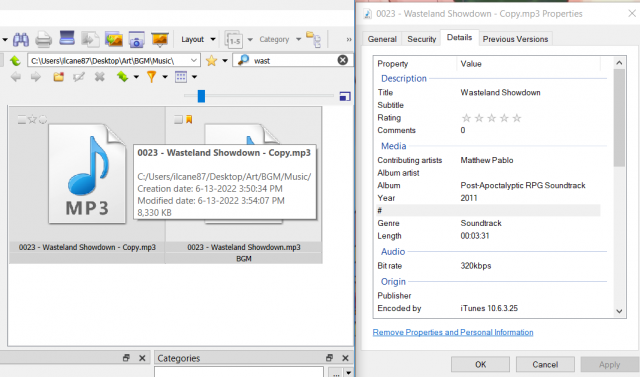Tick the checkbox on Wasteland Showdown - Copy thumbnail

click(x=22, y=120)
